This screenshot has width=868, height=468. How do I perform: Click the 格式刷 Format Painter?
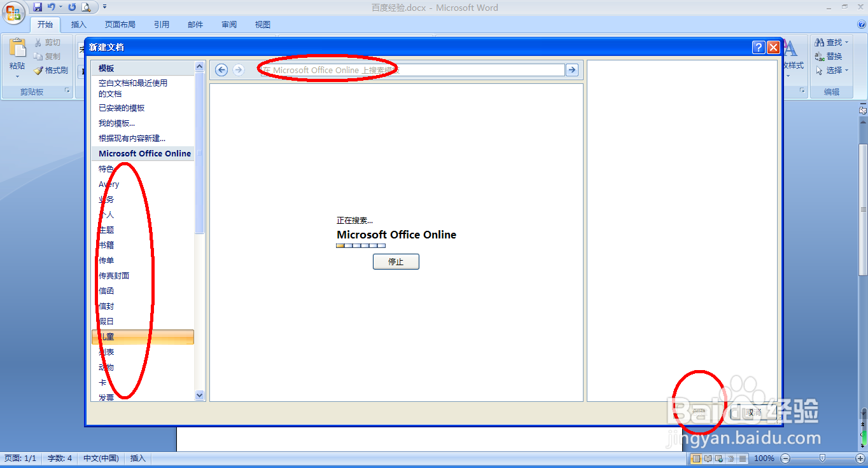(51, 71)
